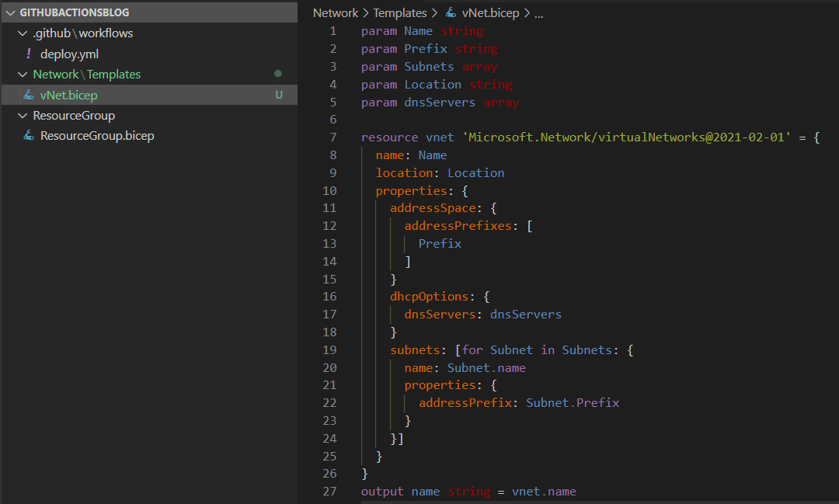Open ResourceGroup.bicep from explorer
Viewport: 839px width, 504px height.
97,136
